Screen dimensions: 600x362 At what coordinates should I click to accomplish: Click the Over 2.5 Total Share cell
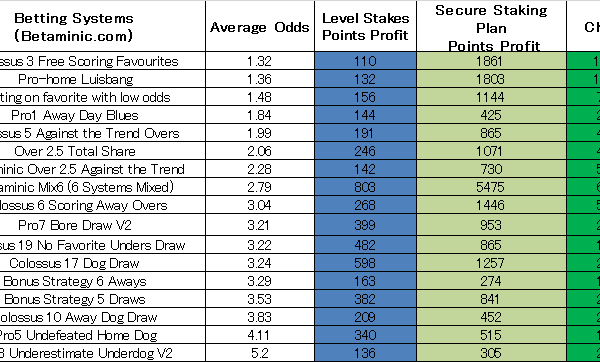pyautogui.click(x=103, y=151)
